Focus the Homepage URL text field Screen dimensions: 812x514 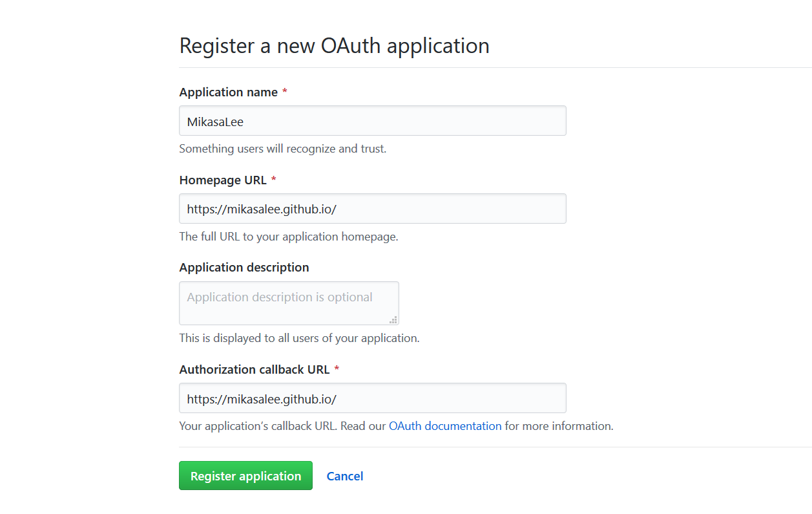[372, 209]
